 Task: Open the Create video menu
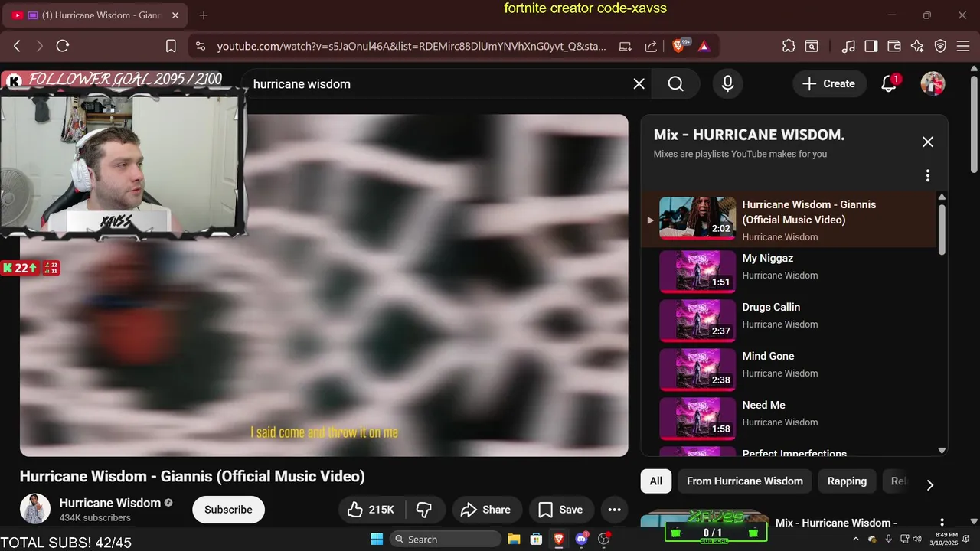coord(829,84)
